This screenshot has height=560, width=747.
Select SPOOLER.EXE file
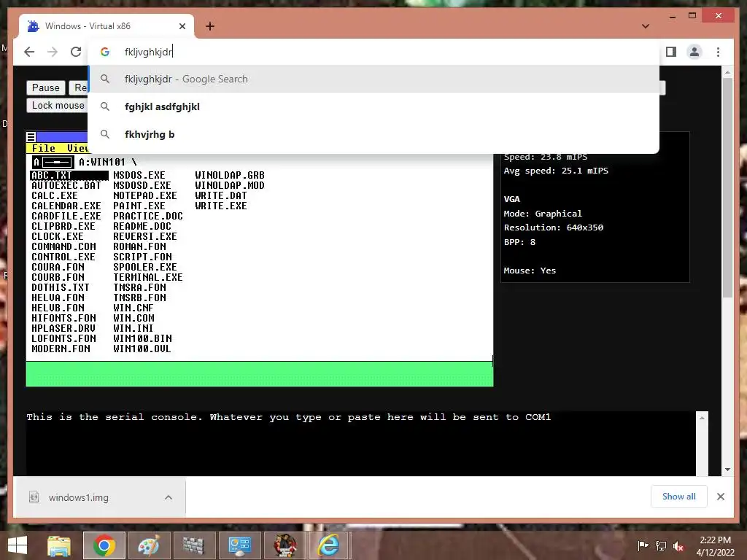click(x=145, y=267)
